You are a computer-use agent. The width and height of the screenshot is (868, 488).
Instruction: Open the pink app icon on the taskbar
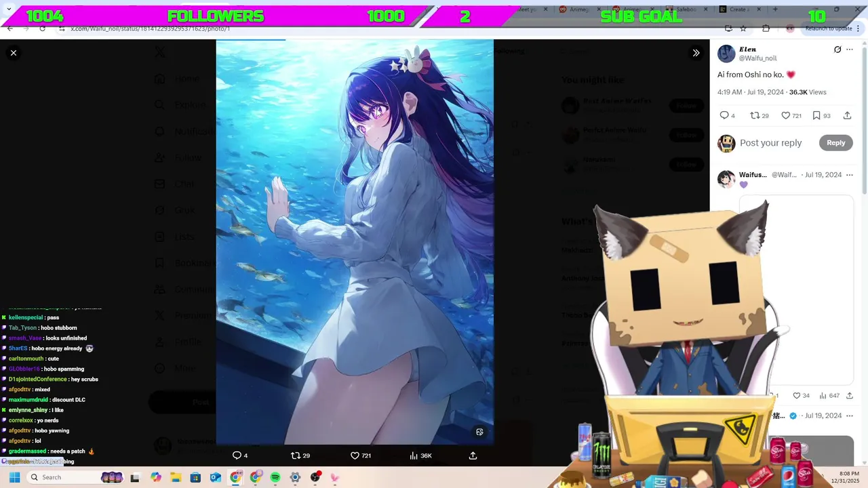pyautogui.click(x=335, y=478)
